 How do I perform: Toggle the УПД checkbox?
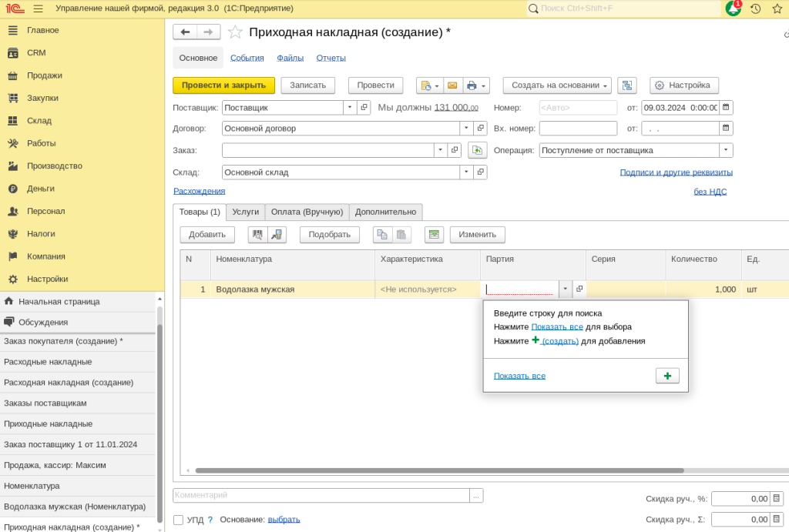[179, 520]
